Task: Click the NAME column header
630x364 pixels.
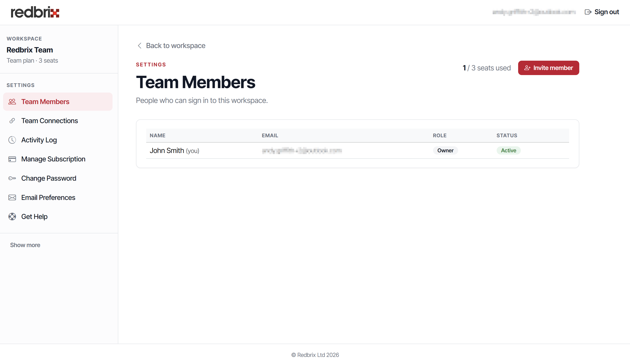Action: (x=157, y=136)
